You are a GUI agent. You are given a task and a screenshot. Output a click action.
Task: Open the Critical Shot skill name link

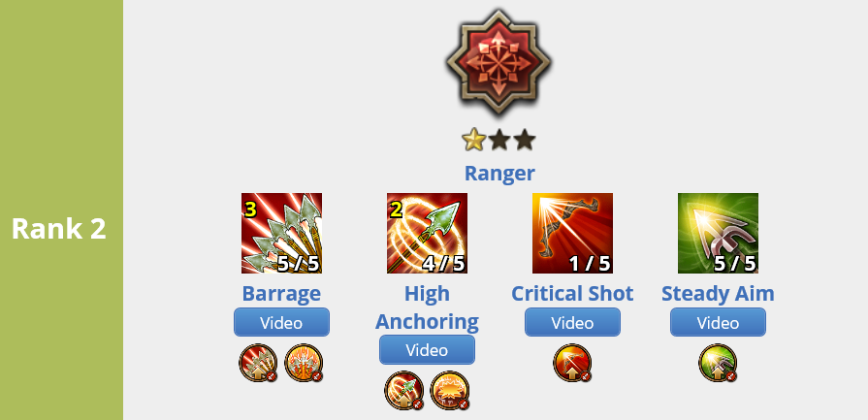(572, 293)
